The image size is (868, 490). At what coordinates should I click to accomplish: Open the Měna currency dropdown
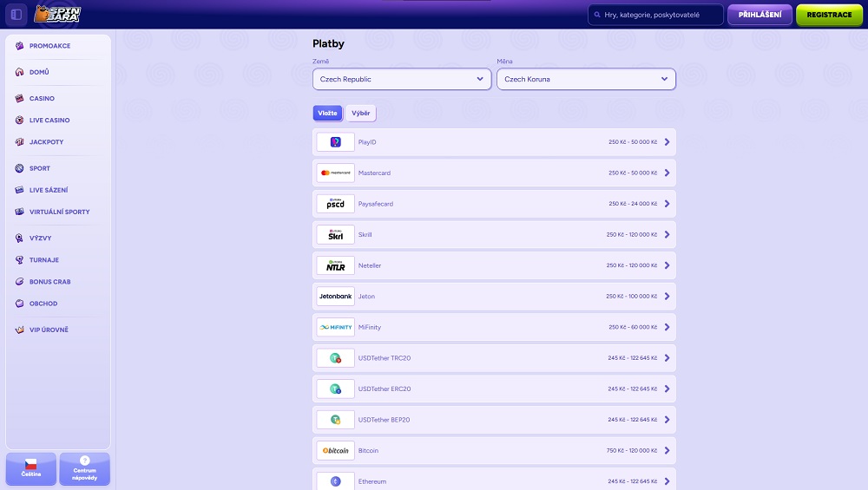tap(586, 79)
